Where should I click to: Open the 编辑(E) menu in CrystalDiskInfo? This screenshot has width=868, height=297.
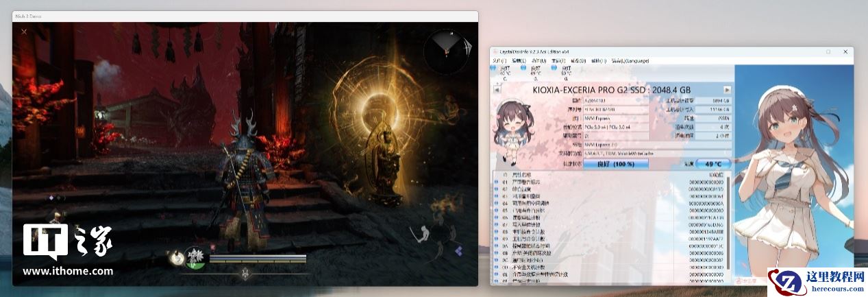(519, 60)
